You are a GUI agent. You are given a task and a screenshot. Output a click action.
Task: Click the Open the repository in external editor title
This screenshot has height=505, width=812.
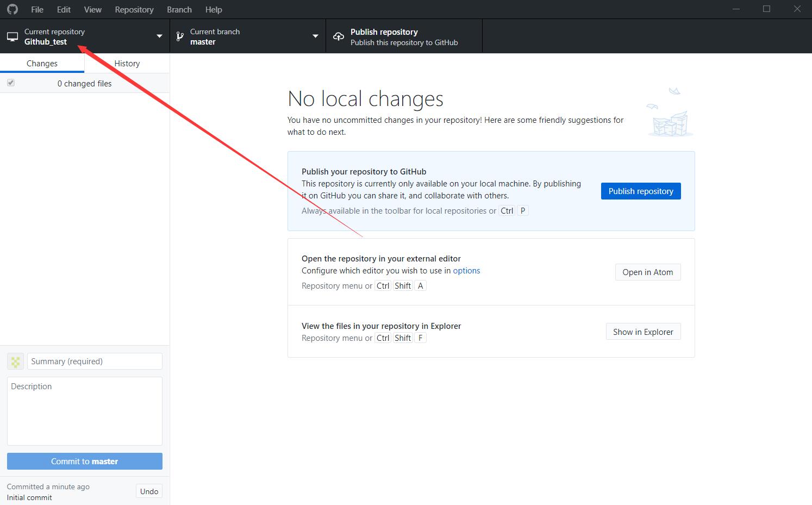pos(381,258)
